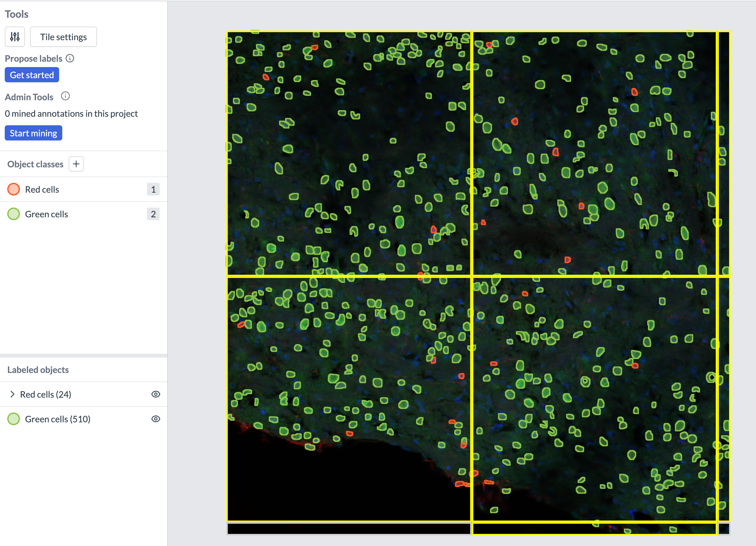
Task: Expand the Red cells (24) list
Action: click(12, 394)
